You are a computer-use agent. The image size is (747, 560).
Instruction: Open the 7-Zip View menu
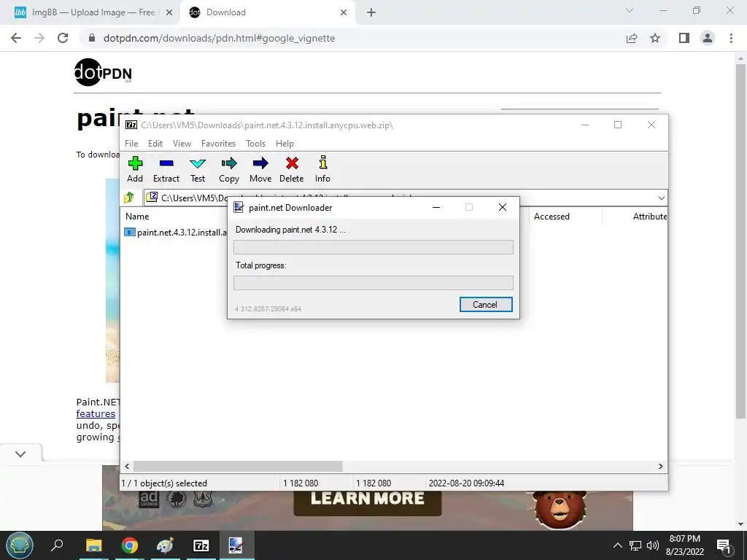click(x=182, y=144)
